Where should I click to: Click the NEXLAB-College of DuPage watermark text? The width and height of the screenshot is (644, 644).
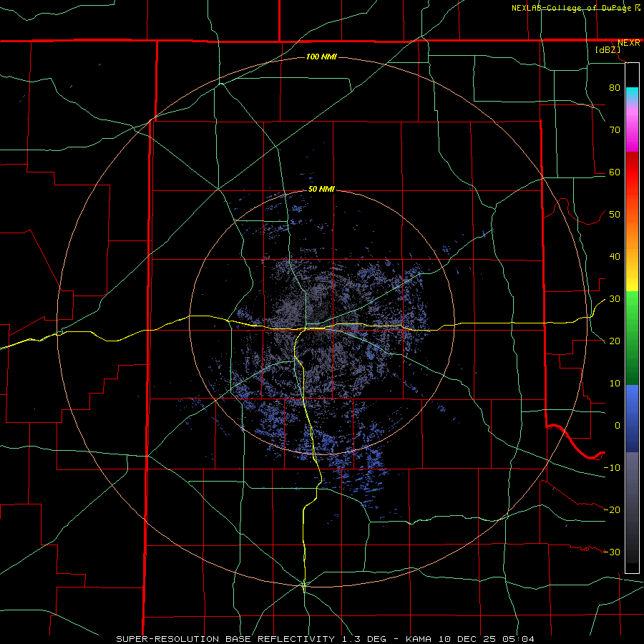pyautogui.click(x=576, y=8)
